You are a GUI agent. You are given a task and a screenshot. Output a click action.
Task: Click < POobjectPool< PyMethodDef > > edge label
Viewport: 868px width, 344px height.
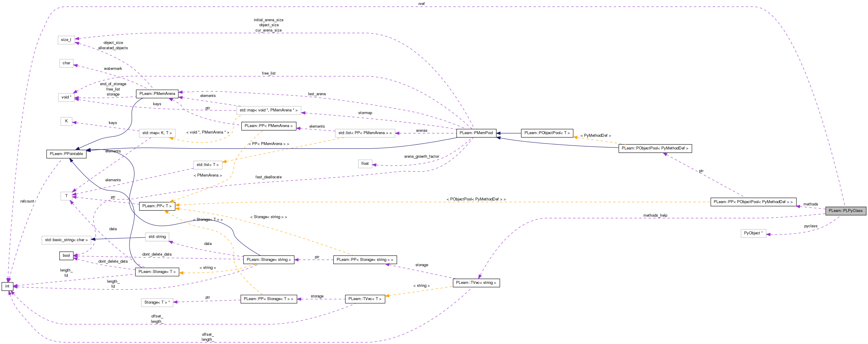pos(476,199)
